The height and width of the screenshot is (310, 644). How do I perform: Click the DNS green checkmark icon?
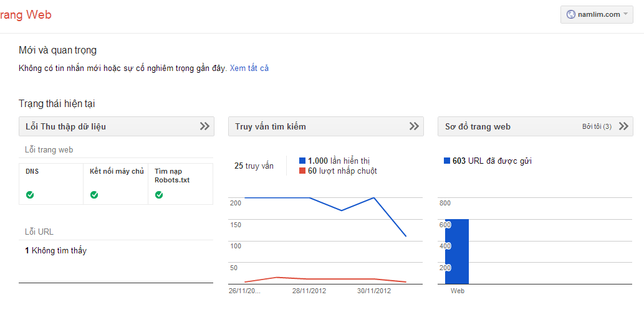point(30,195)
